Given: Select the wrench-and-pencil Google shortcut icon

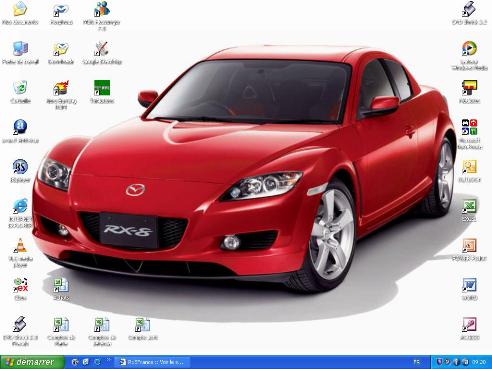Looking at the screenshot, I should click(102, 49).
